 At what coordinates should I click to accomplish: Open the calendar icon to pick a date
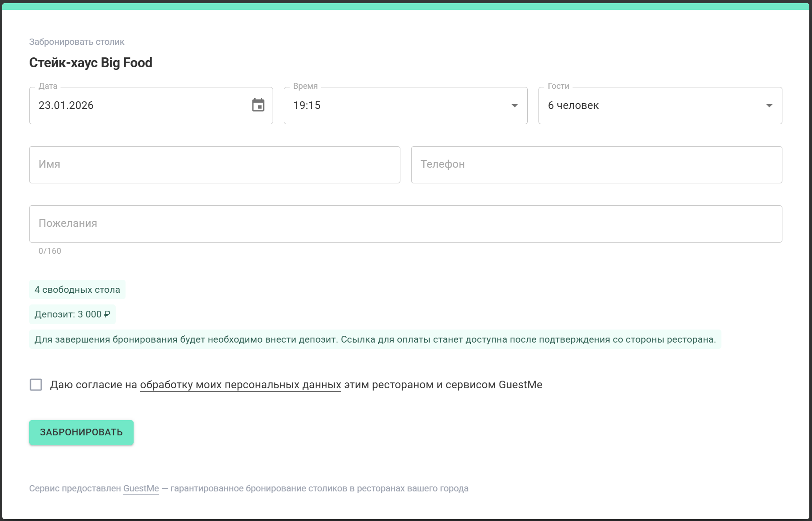coord(258,105)
